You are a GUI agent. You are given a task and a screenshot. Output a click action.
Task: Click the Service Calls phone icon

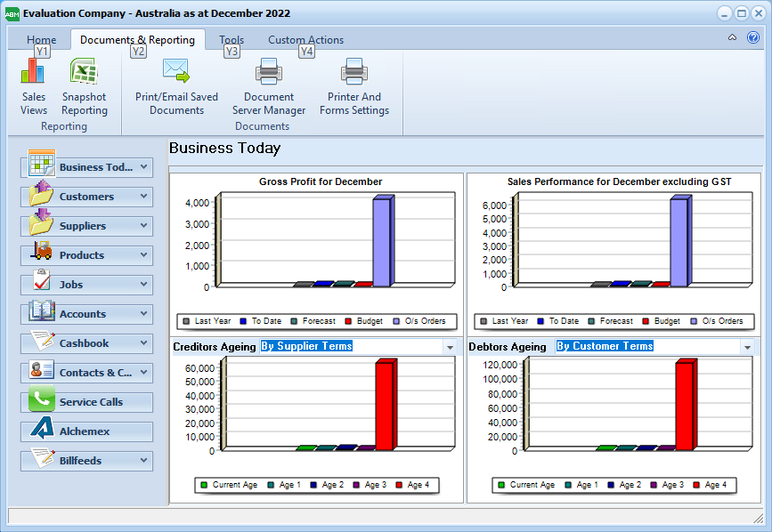(41, 401)
